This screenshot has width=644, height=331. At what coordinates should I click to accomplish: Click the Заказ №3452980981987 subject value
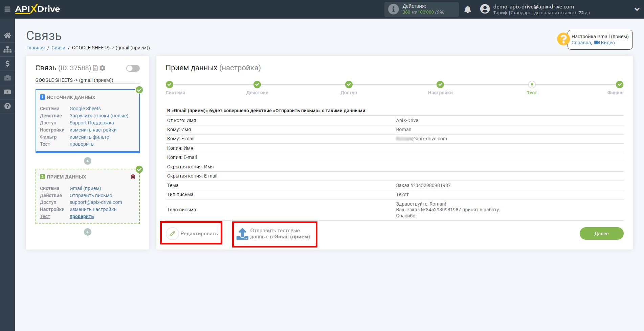(x=423, y=185)
